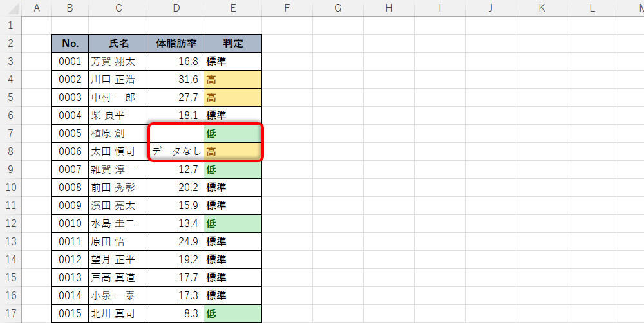644x323 pixels.
Task: Select the green '低' cell for 水島 圭二
Action: click(x=233, y=223)
